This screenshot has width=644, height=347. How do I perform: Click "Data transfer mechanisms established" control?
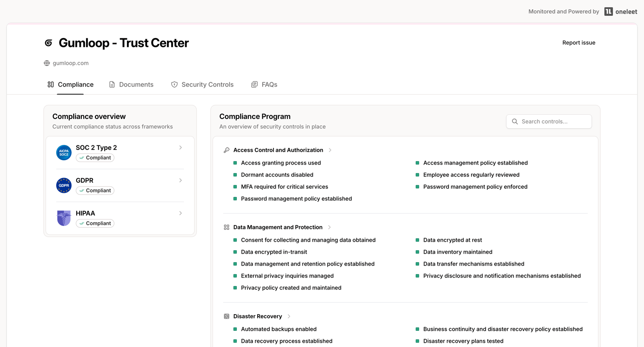tap(474, 264)
